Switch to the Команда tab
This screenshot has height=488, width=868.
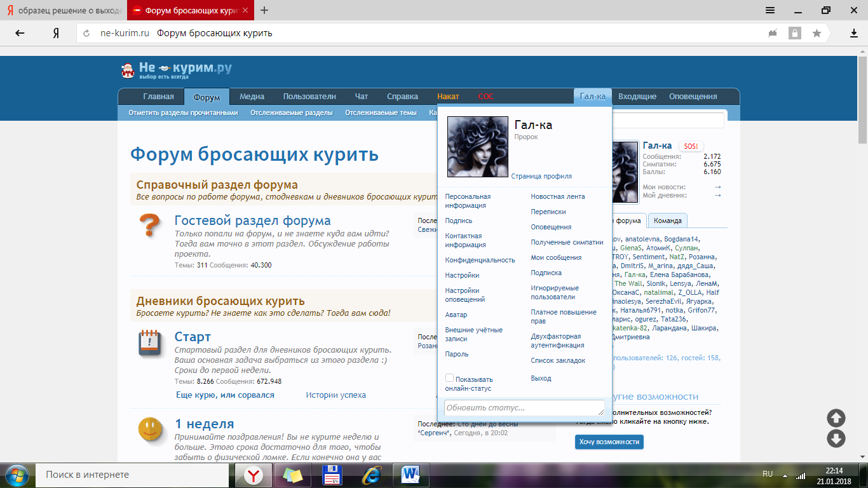click(x=667, y=220)
